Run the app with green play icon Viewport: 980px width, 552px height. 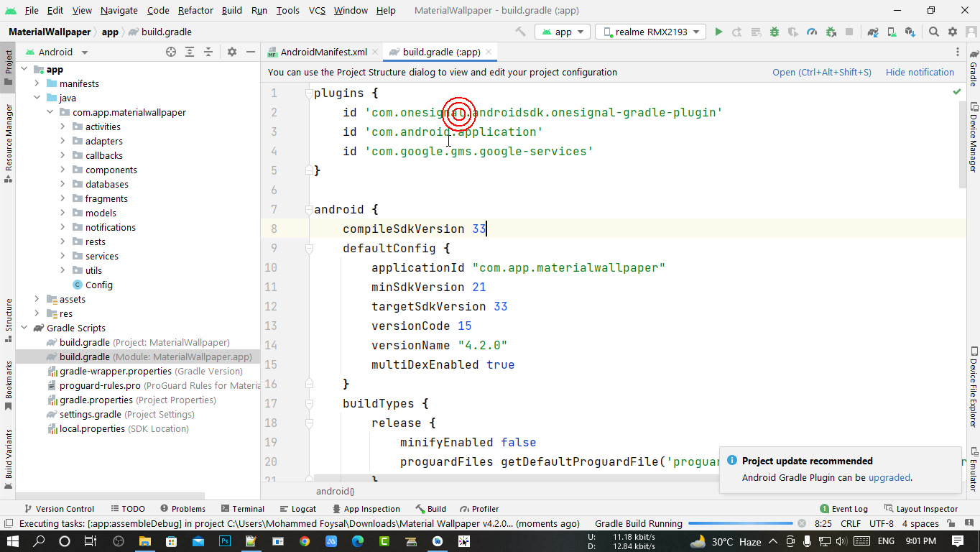(718, 32)
